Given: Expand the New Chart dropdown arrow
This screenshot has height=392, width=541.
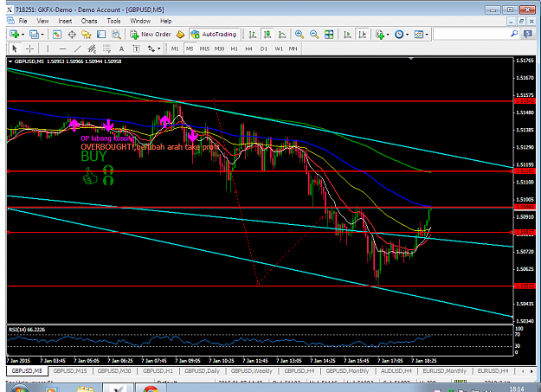Looking at the screenshot, I should pyautogui.click(x=23, y=34).
